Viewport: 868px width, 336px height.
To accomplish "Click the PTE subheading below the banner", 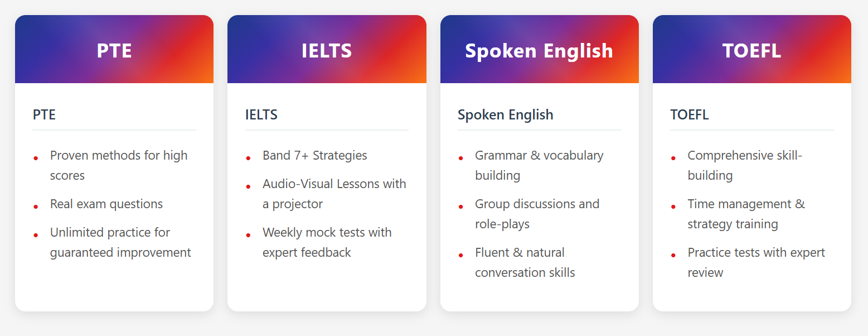I will pyautogui.click(x=45, y=115).
